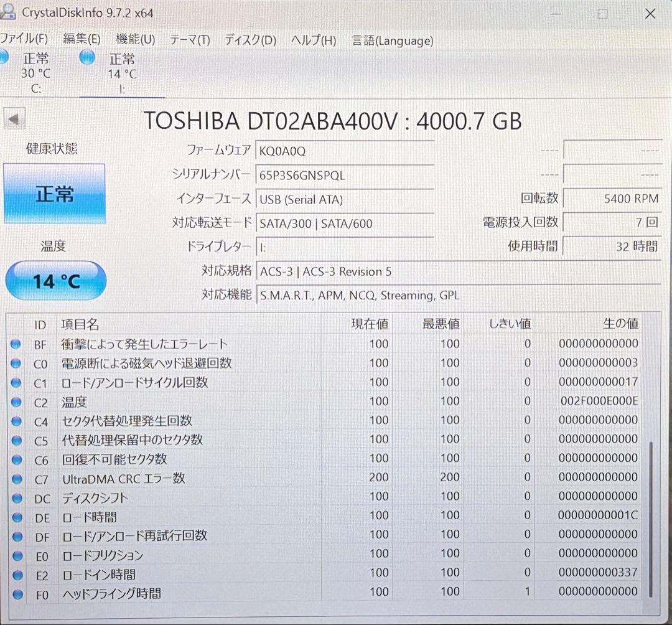
Task: Click the health indicator dot for drive C:
Action: point(5,58)
